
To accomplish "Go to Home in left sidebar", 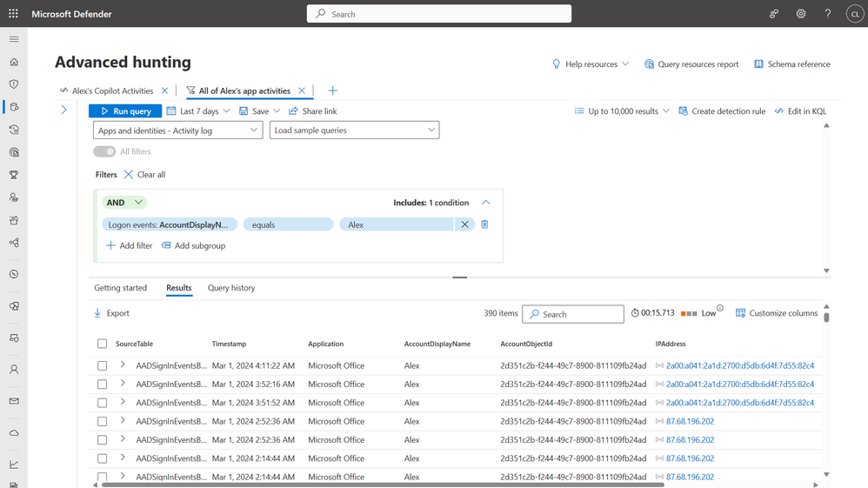I will tap(14, 62).
